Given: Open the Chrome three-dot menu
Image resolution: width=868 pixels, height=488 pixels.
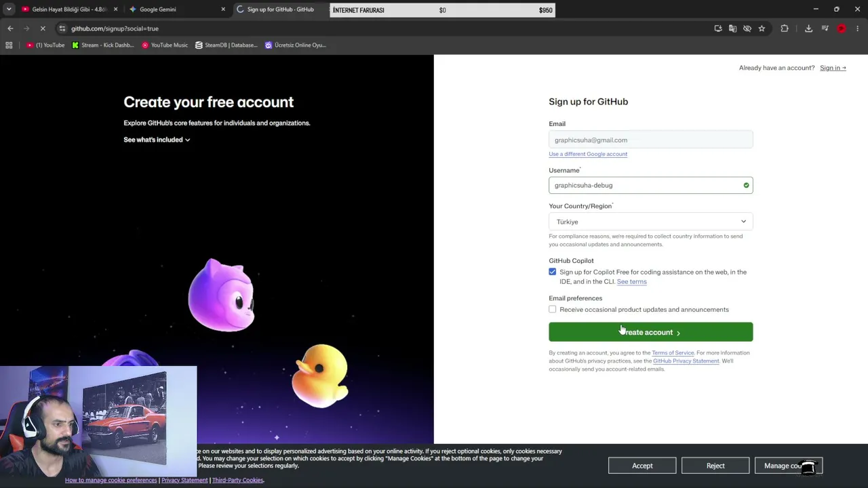Looking at the screenshot, I should click(x=858, y=28).
